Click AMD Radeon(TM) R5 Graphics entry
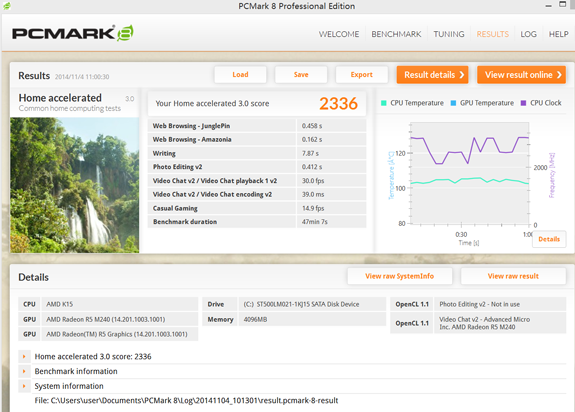 120,334
